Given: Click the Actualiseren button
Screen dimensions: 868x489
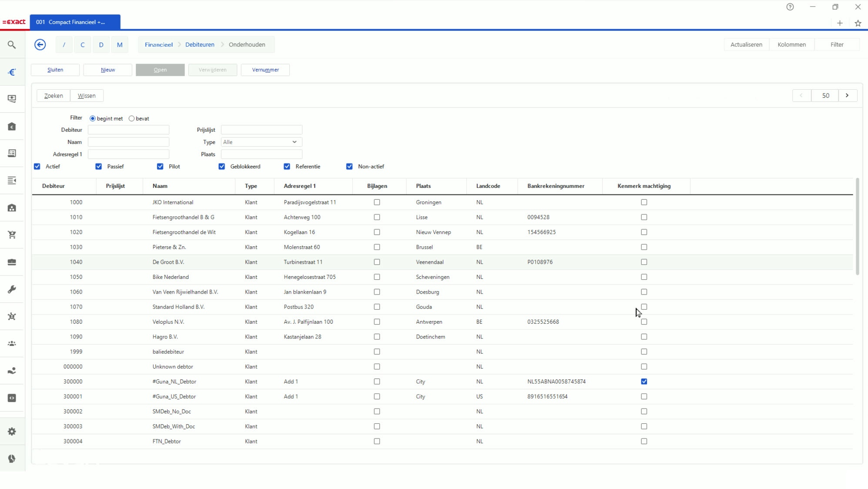Looking at the screenshot, I should coord(746,44).
